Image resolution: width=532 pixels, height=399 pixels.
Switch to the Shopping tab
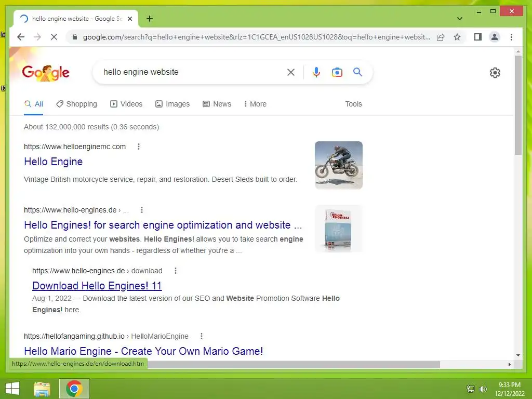(x=77, y=104)
